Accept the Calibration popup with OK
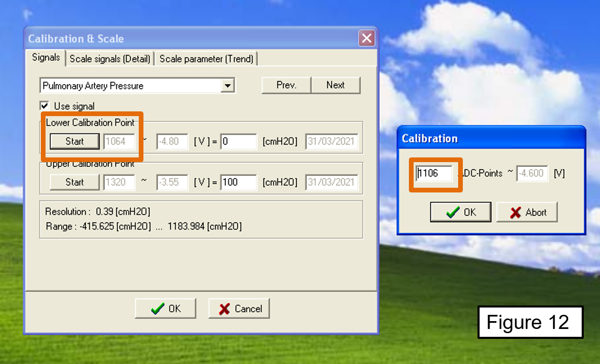Image resolution: width=600 pixels, height=364 pixels. pos(461,212)
